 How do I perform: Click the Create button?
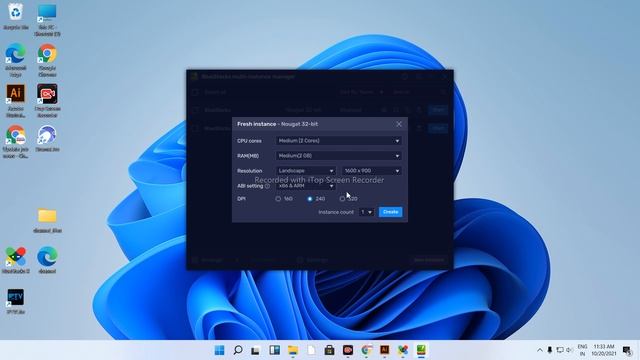pyautogui.click(x=391, y=212)
